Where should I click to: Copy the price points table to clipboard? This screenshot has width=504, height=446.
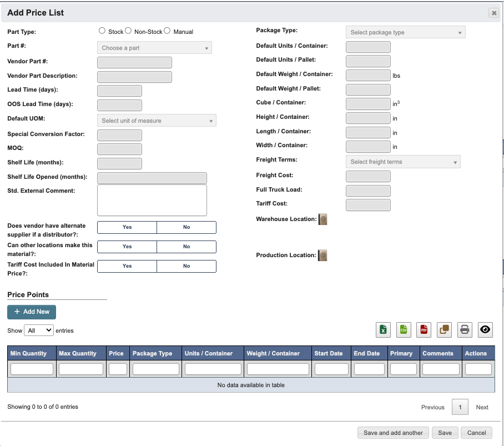[444, 329]
